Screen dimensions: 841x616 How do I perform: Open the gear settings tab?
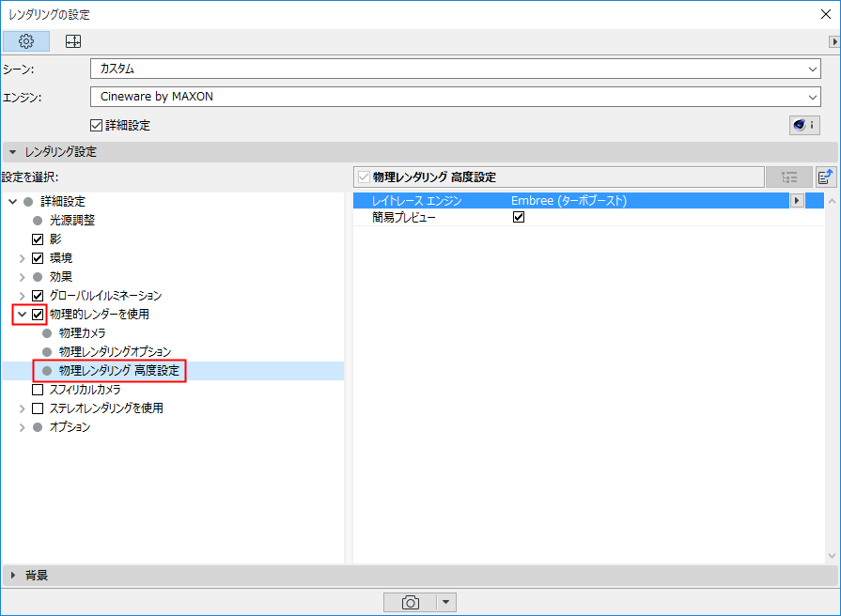(x=25, y=41)
